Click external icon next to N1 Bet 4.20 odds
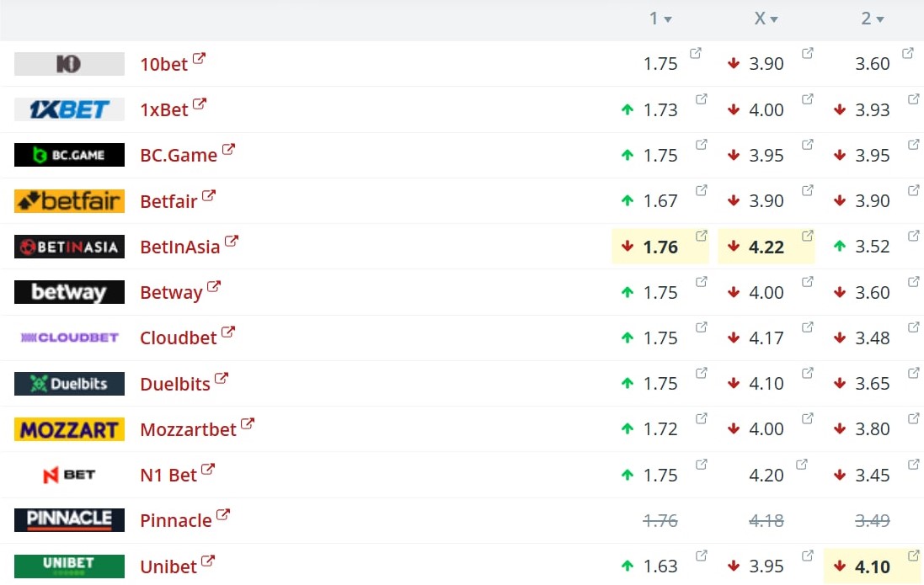 [x=802, y=464]
